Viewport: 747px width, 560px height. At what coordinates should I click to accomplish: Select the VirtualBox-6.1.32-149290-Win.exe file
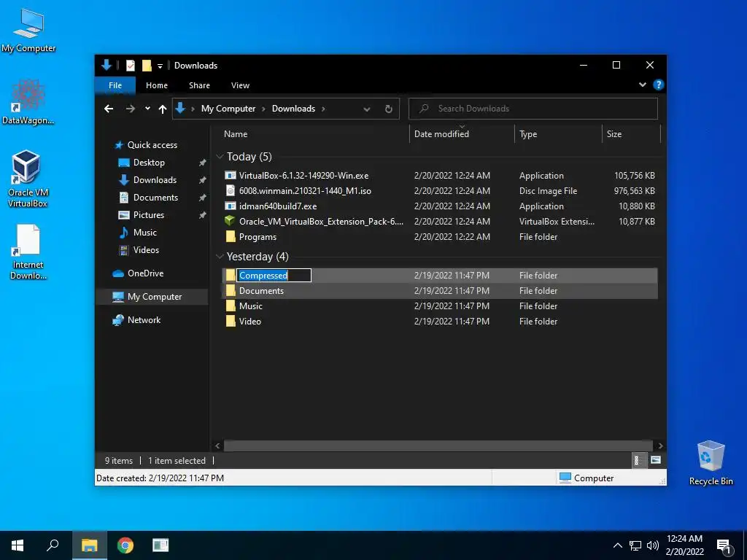pyautogui.click(x=440, y=176)
